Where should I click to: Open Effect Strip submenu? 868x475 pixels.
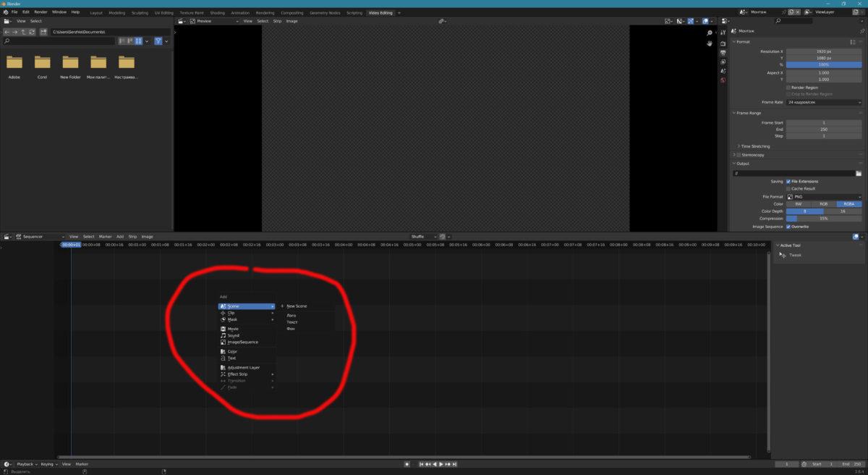[x=246, y=374]
